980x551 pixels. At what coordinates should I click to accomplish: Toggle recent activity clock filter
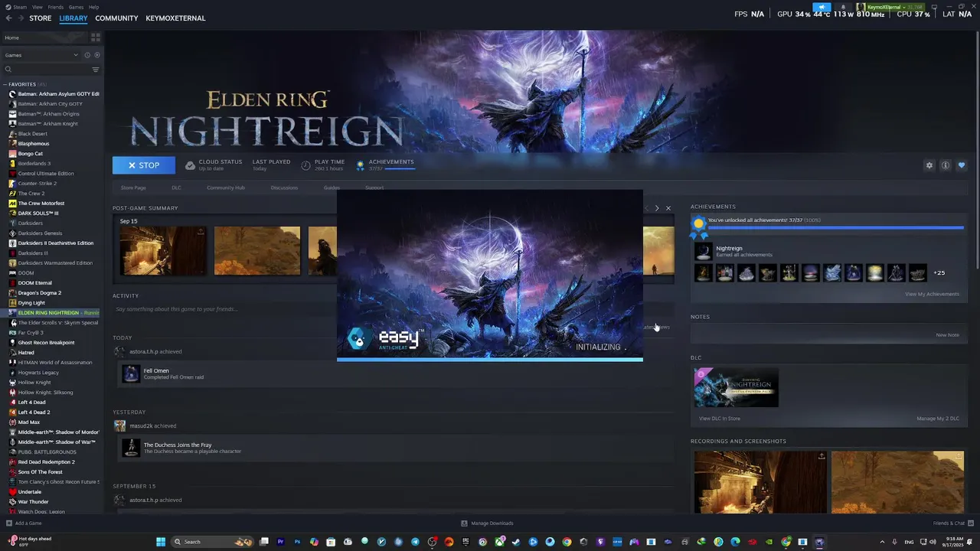[87, 55]
